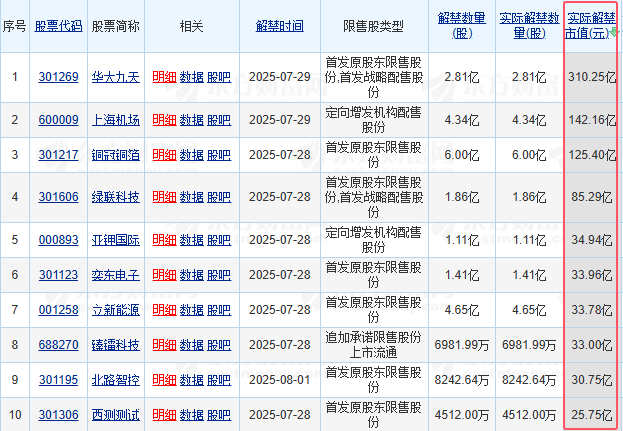Open stock name 上海机场
Image resolution: width=623 pixels, height=431 pixels.
coord(116,120)
